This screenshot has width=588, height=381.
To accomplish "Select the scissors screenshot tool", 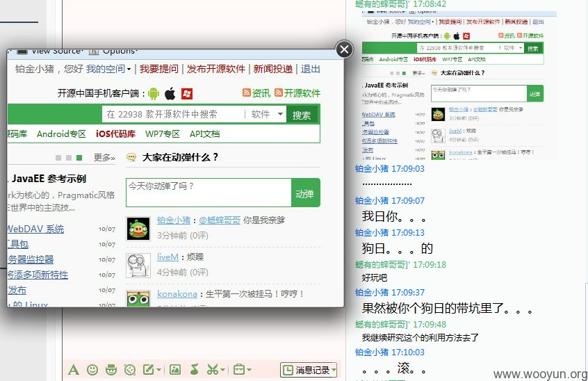I will point(212,370).
